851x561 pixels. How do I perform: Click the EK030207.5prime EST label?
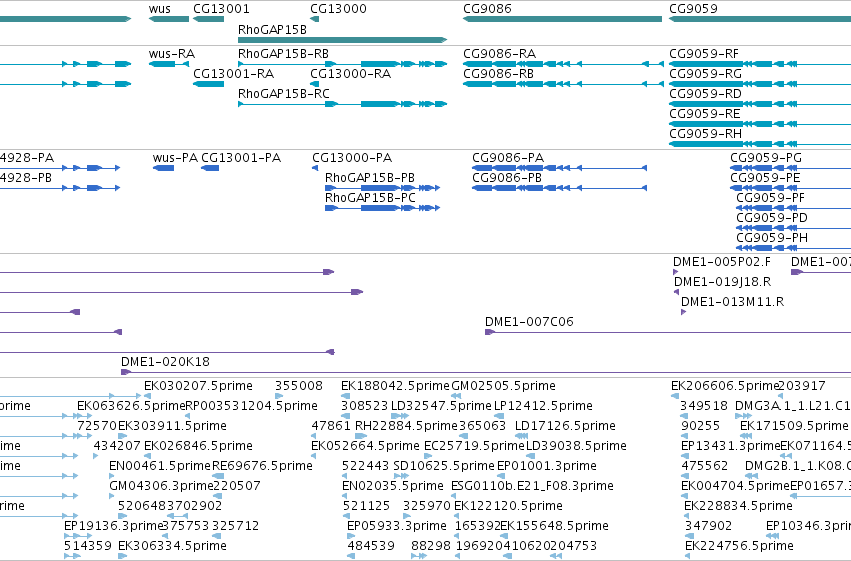(199, 386)
